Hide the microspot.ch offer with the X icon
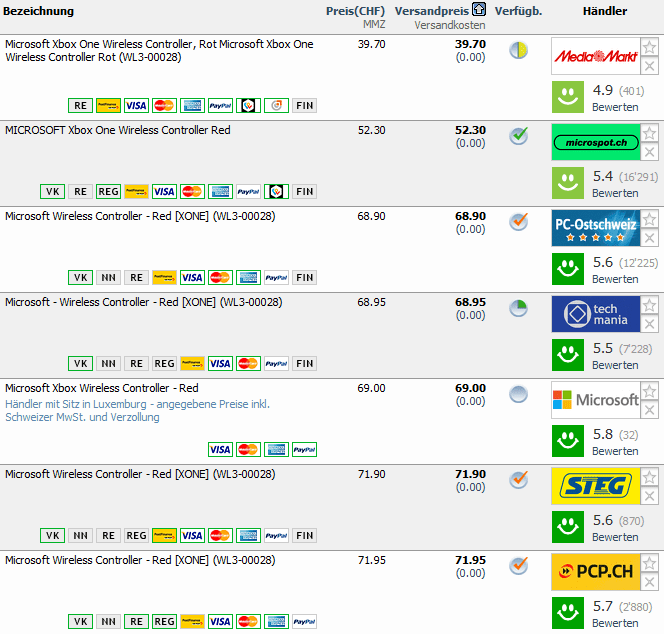 [x=649, y=152]
